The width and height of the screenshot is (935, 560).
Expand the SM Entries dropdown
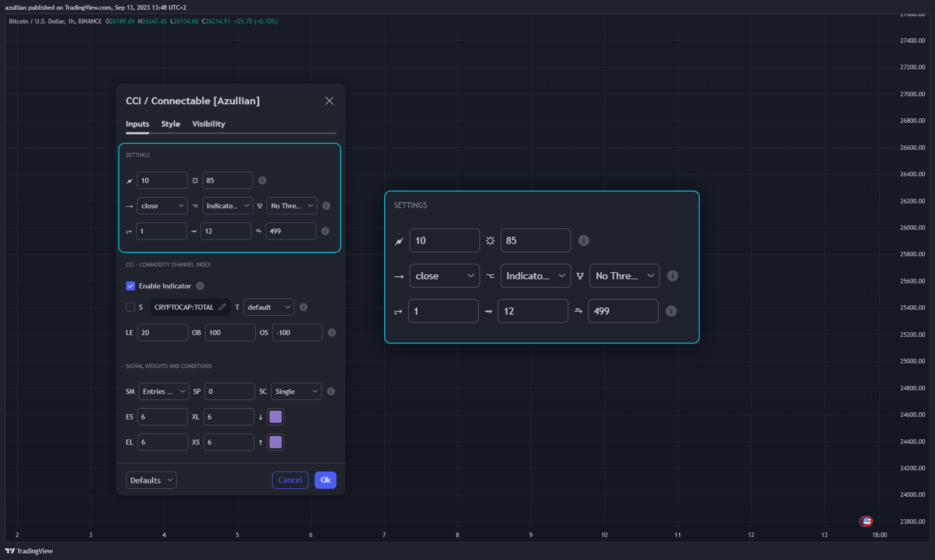(x=164, y=391)
